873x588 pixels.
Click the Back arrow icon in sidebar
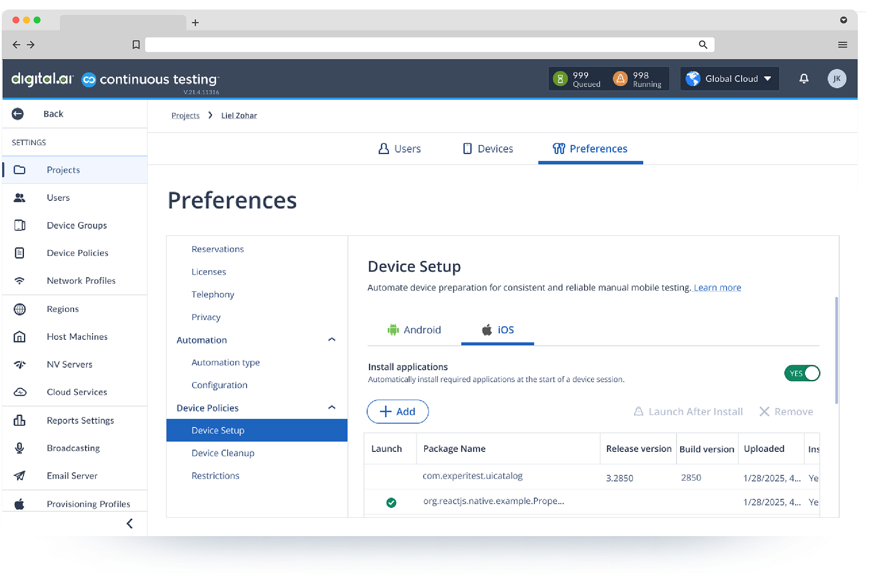tap(18, 114)
